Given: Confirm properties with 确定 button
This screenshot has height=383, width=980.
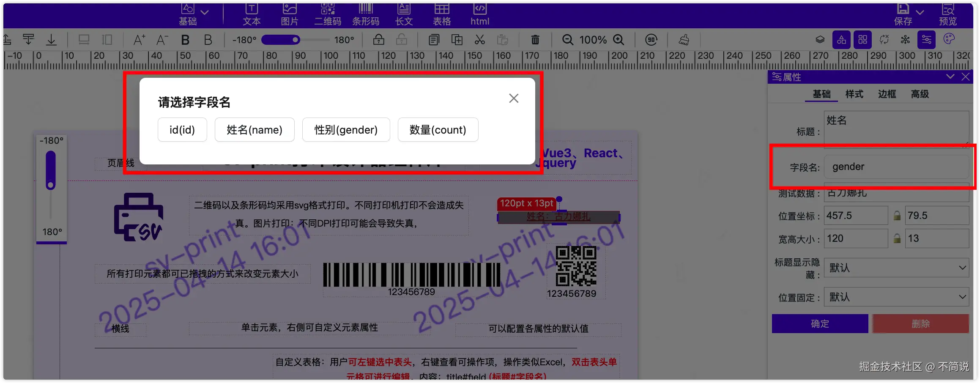Looking at the screenshot, I should [820, 324].
